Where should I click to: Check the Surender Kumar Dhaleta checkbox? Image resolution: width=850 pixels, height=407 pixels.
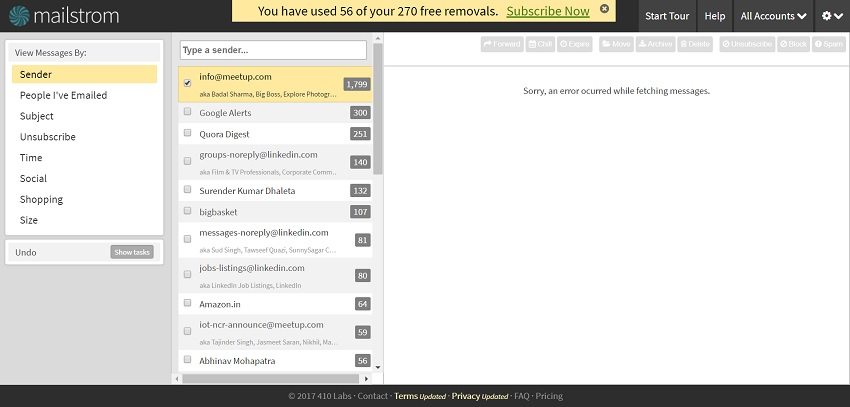(188, 190)
